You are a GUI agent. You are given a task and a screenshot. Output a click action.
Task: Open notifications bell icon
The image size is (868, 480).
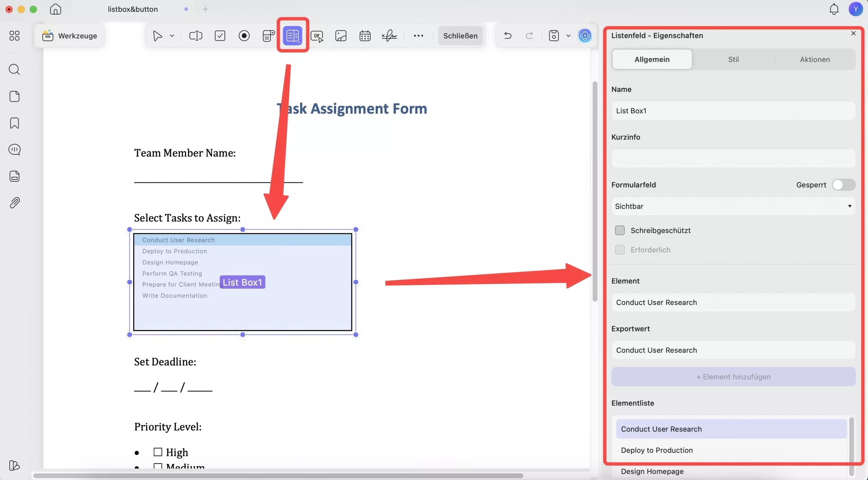834,9
